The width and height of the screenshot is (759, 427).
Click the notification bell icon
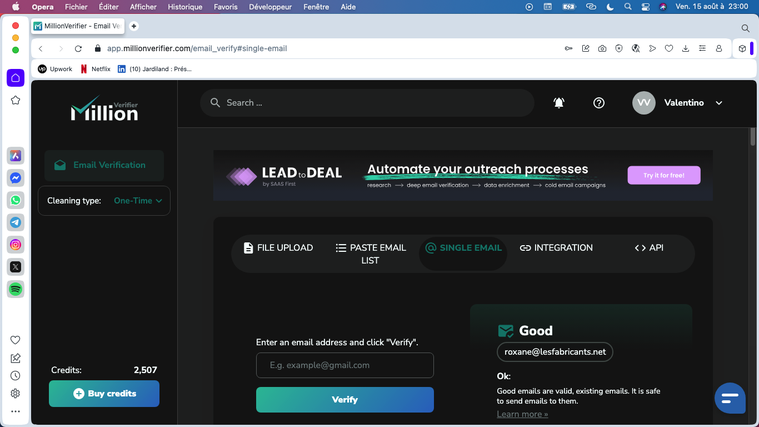[559, 103]
